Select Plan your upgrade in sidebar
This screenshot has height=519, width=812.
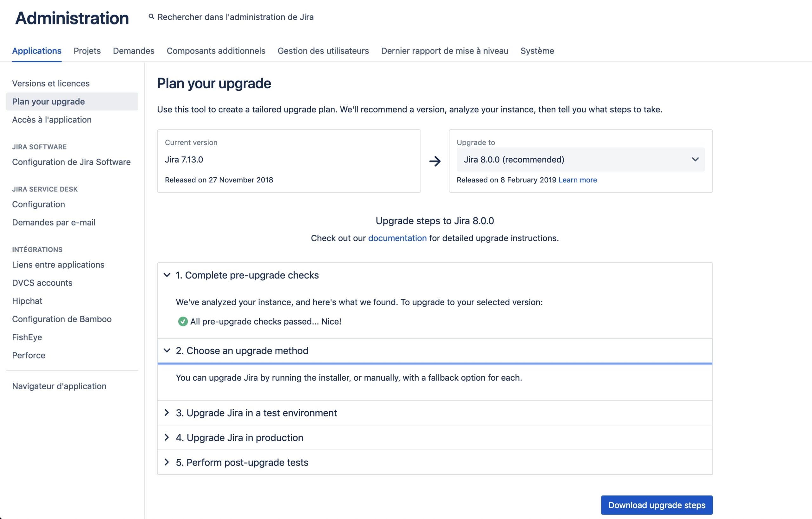point(72,102)
